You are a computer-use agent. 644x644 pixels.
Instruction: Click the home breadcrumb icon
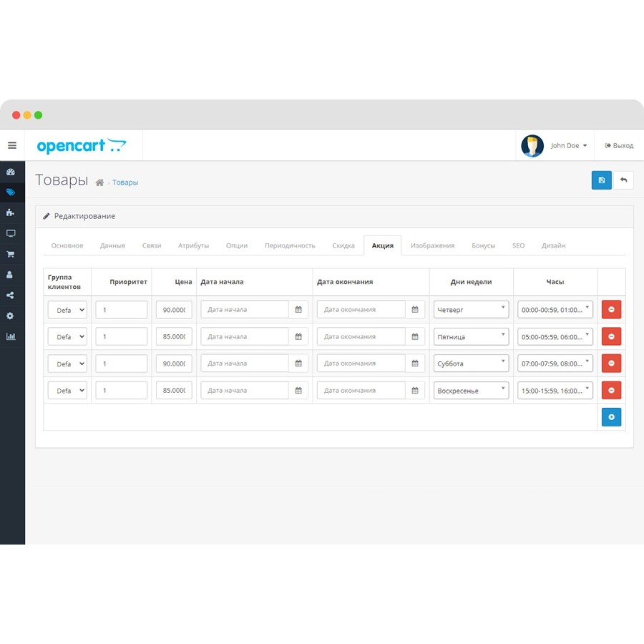pyautogui.click(x=99, y=182)
